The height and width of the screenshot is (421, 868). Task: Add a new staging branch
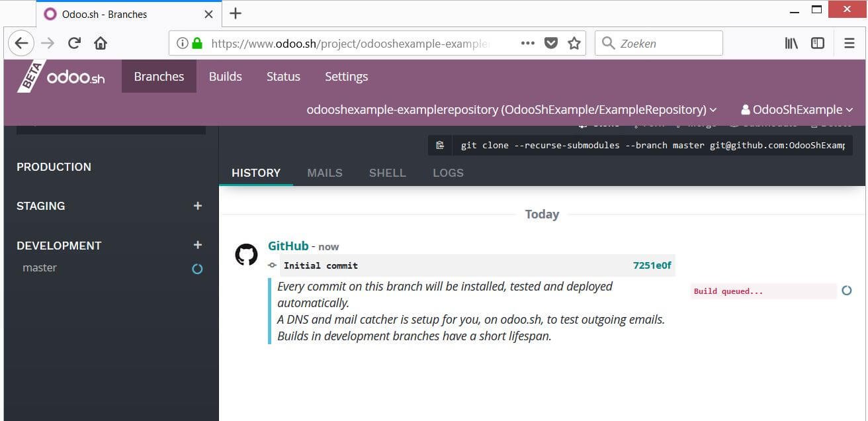pos(197,206)
